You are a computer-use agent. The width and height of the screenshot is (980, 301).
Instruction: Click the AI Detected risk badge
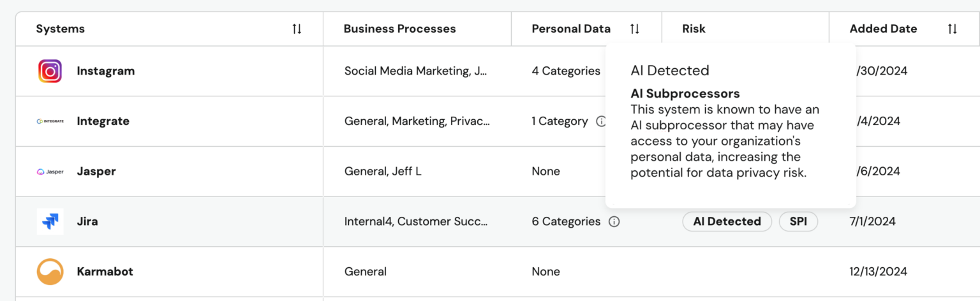[727, 222]
